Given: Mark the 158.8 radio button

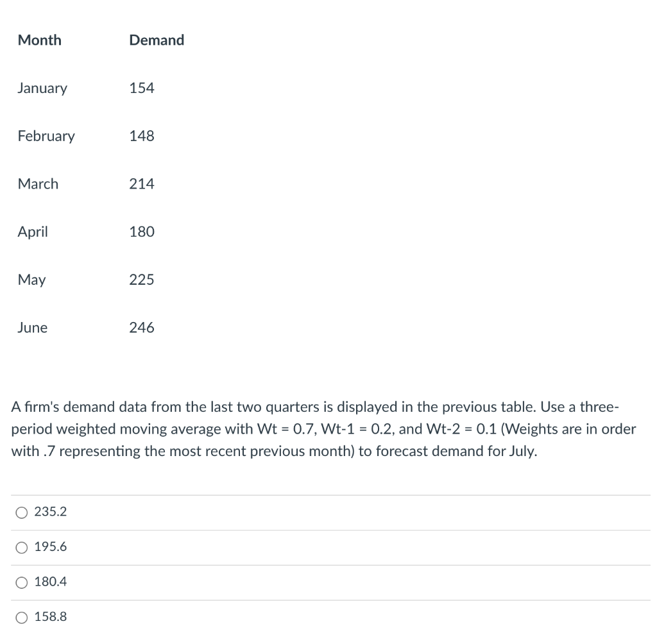Looking at the screenshot, I should 22,618.
